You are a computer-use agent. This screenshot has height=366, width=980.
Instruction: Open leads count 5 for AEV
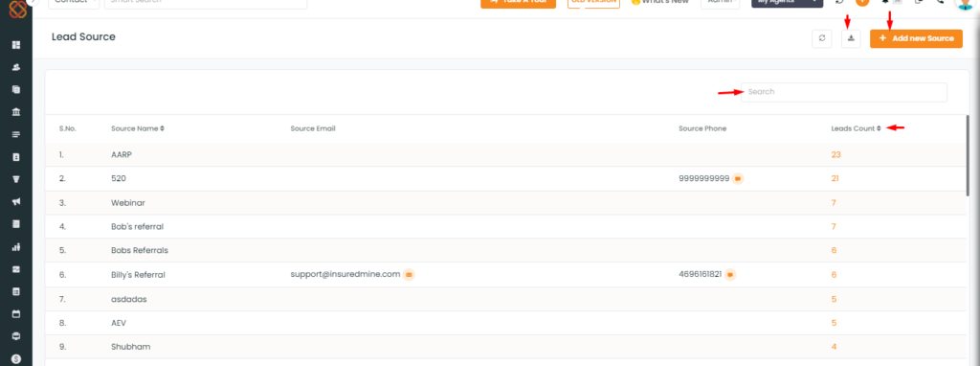834,323
